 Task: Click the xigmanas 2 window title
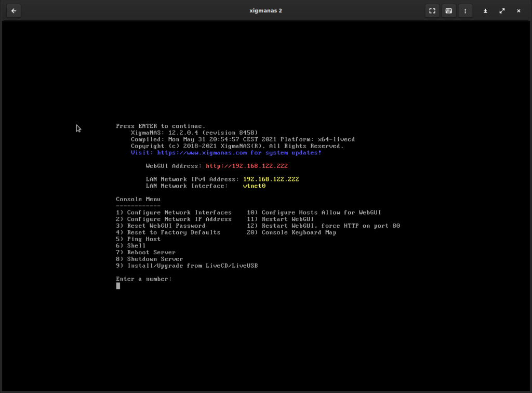point(265,10)
